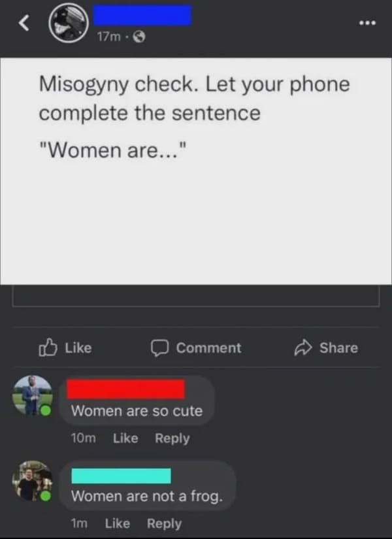This screenshot has height=539, width=392.
Task: Open the "so cute" commenter's avatar
Action: (32, 395)
